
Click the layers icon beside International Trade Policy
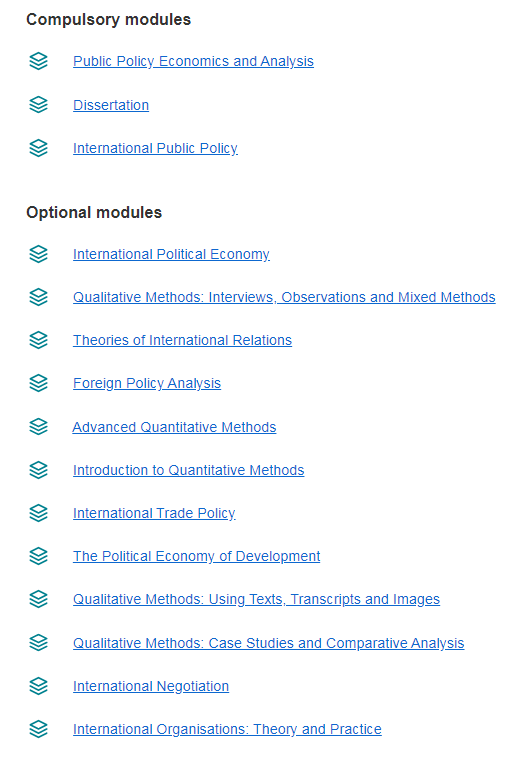(x=38, y=513)
